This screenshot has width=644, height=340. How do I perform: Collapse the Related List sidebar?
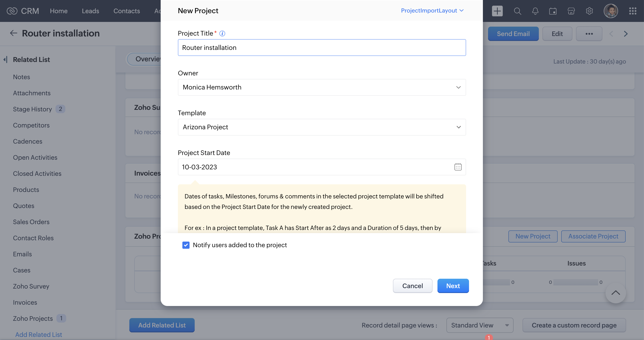pos(6,59)
